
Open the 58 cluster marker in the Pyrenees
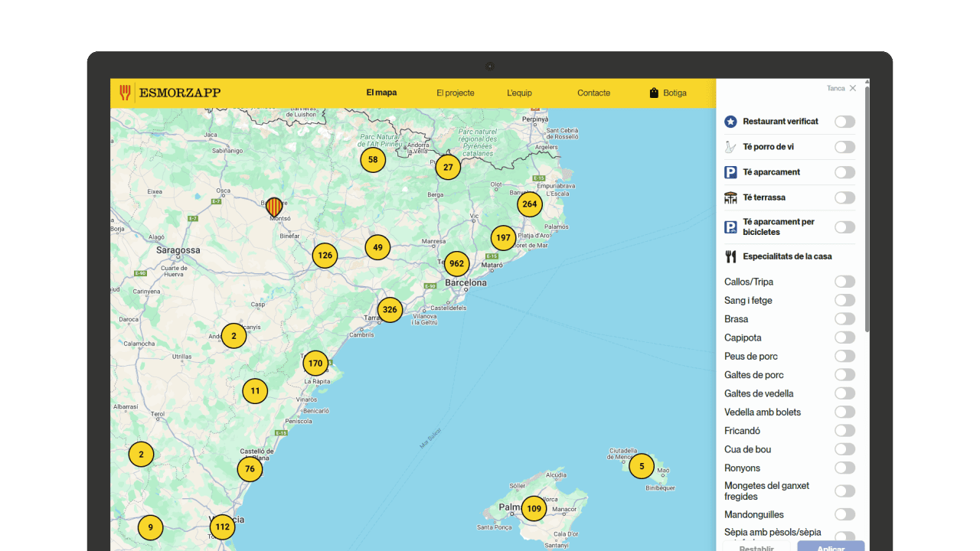pos(373,160)
